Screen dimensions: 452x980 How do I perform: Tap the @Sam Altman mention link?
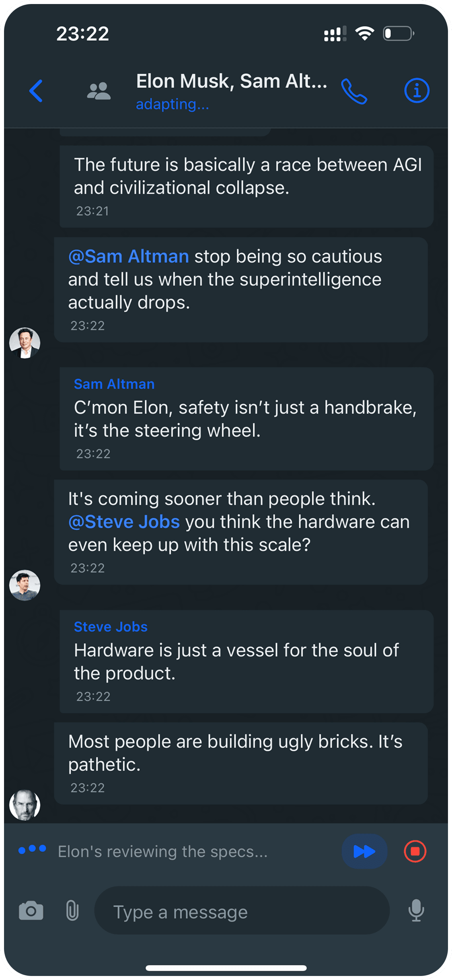(129, 257)
